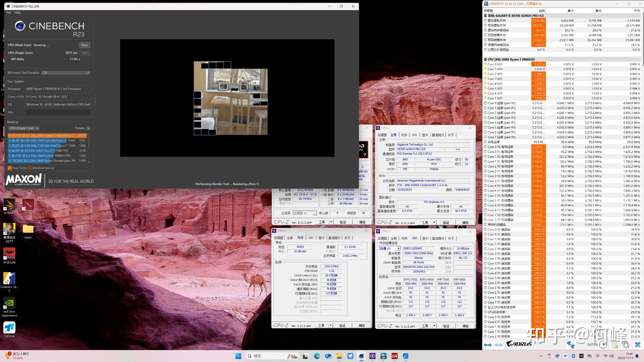Click HWiNFO clock reset timer icon

[x=603, y=345]
